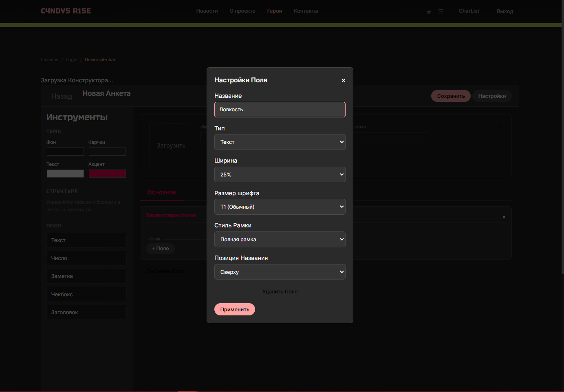Open CharList in the header
This screenshot has height=392, width=564.
[469, 11]
